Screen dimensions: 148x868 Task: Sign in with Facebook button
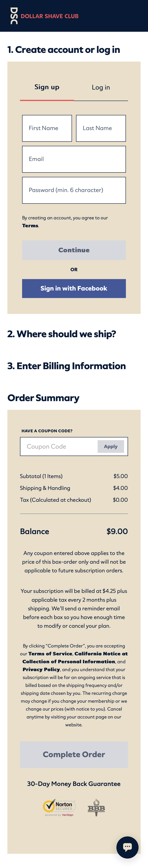coord(74,288)
